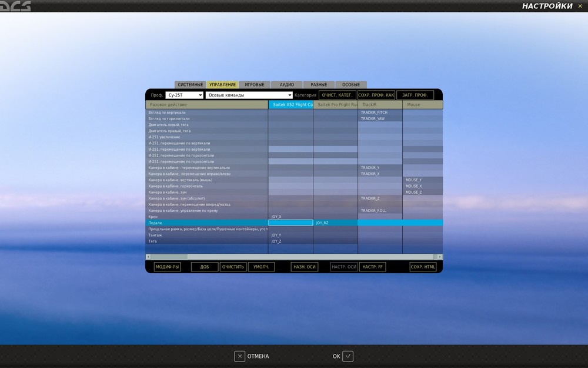Go to the АУДИО tab
Viewport: 588px width, 368px height.
tap(286, 85)
